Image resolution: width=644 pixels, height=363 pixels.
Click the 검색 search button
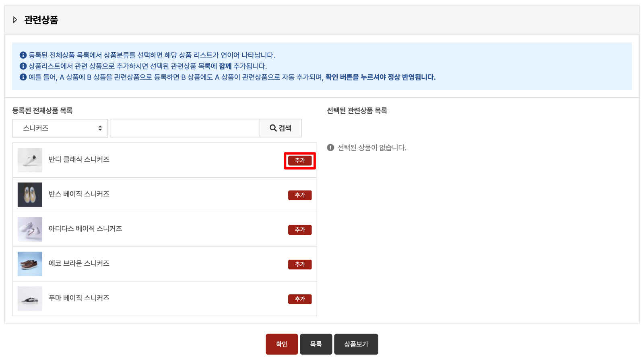pos(281,128)
